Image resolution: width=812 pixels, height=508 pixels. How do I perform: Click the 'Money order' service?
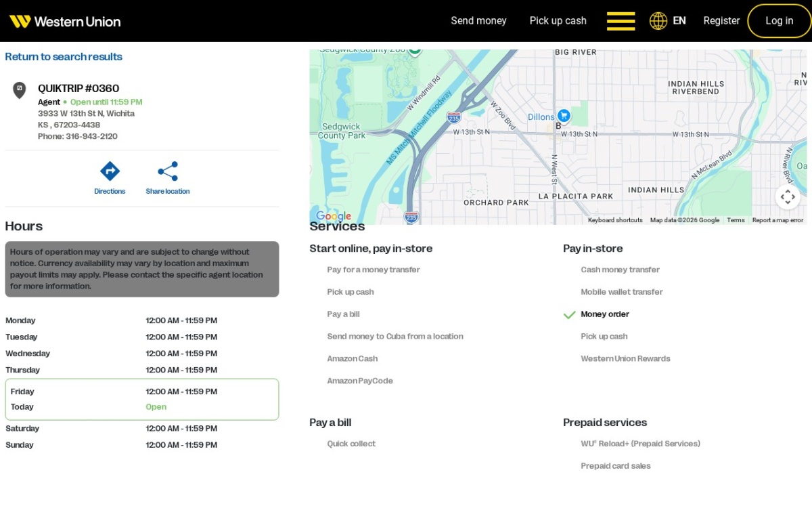605,314
